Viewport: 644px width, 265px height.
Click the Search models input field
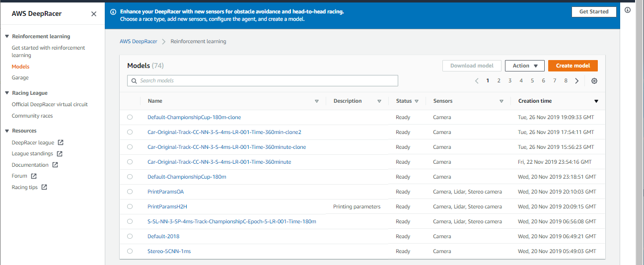pyautogui.click(x=263, y=80)
